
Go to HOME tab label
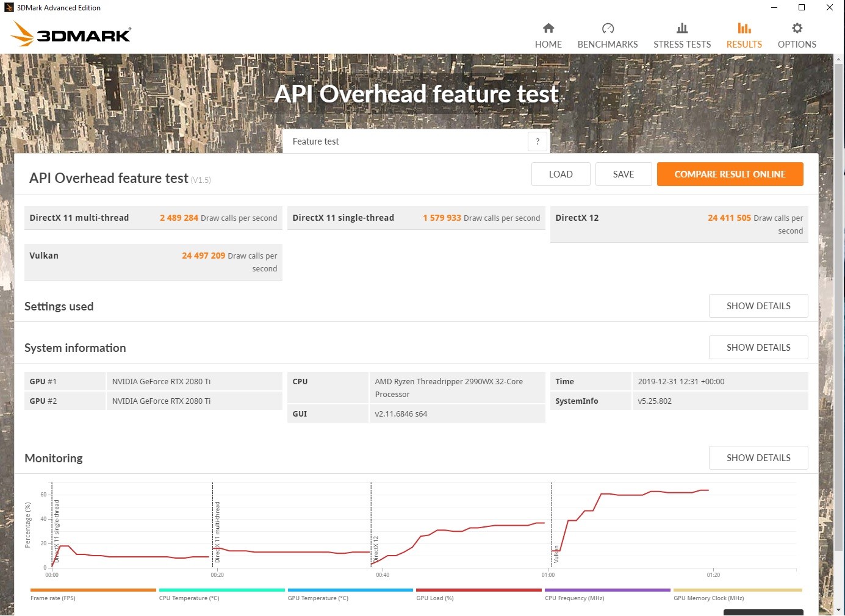coord(548,45)
